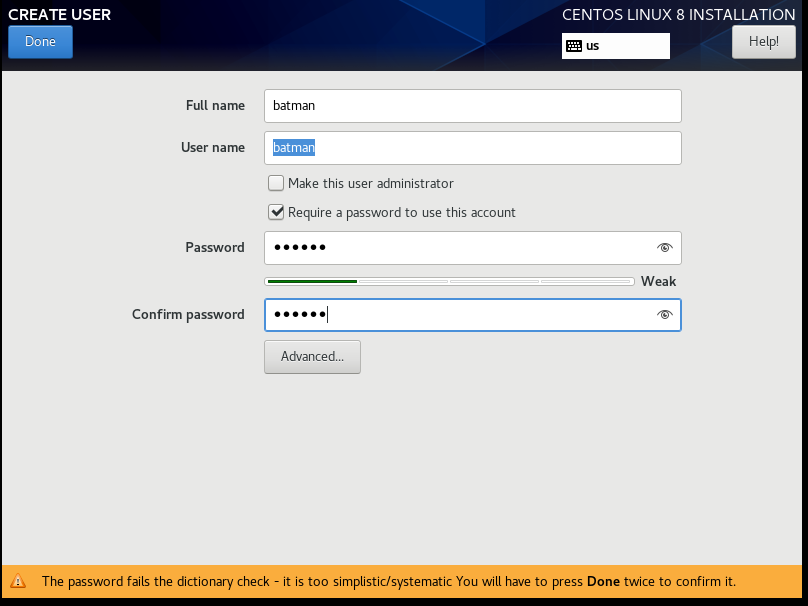Click the Confirm password label
Screen dimensions: 808x606
(188, 314)
